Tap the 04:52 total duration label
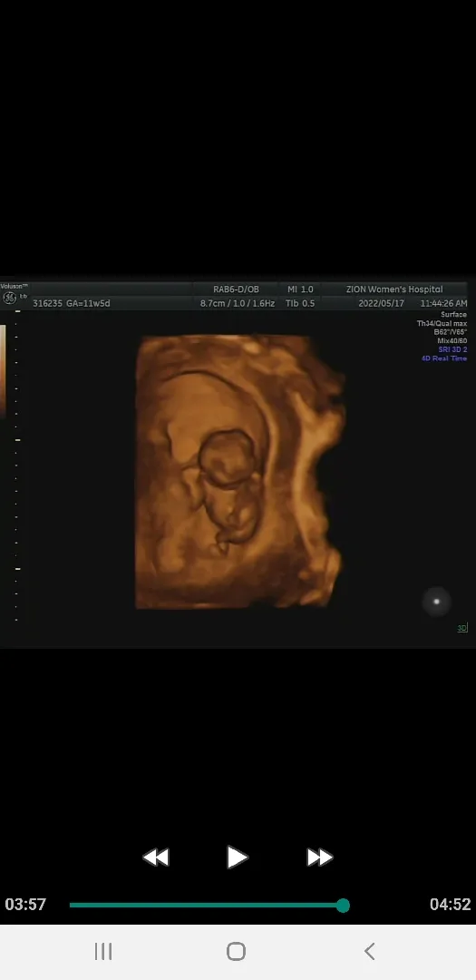Image resolution: width=476 pixels, height=980 pixels. coord(450,905)
